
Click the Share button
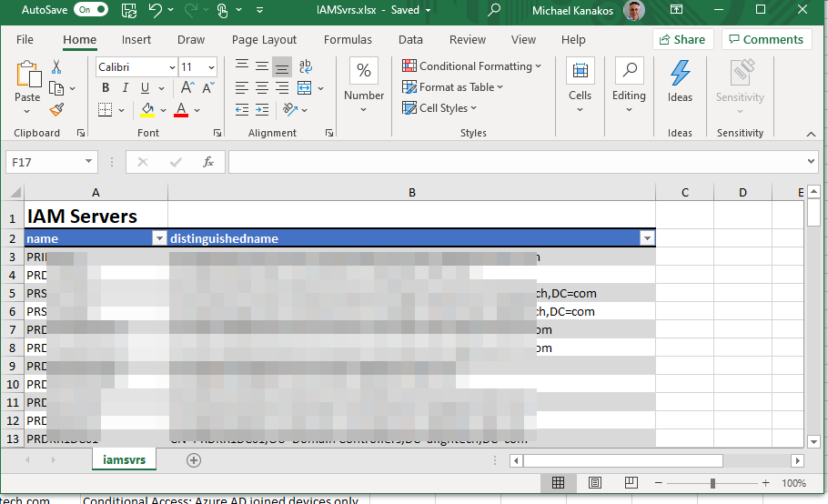tap(682, 40)
